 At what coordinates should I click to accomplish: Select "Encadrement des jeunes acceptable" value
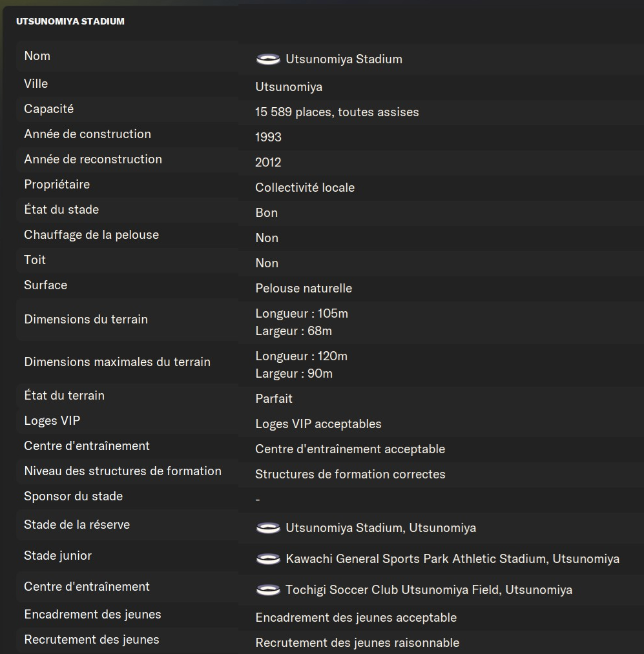click(x=356, y=618)
